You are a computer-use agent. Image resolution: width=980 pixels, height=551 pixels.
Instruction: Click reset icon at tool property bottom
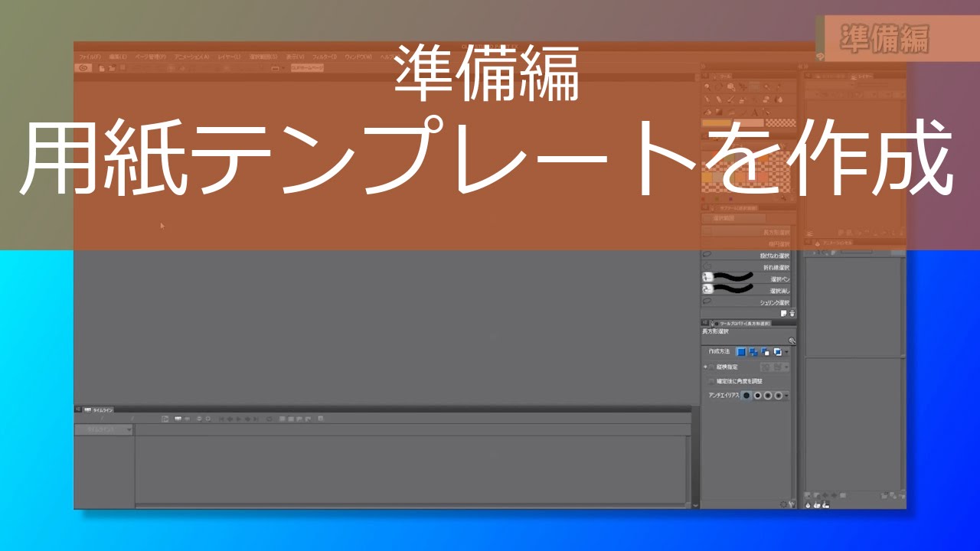(x=784, y=504)
